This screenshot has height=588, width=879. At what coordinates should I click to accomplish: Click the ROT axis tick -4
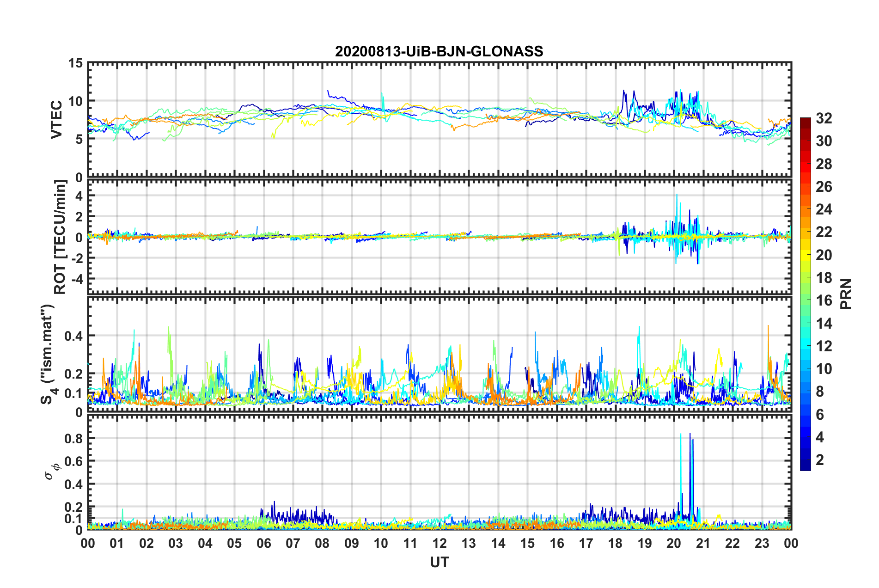click(x=77, y=279)
